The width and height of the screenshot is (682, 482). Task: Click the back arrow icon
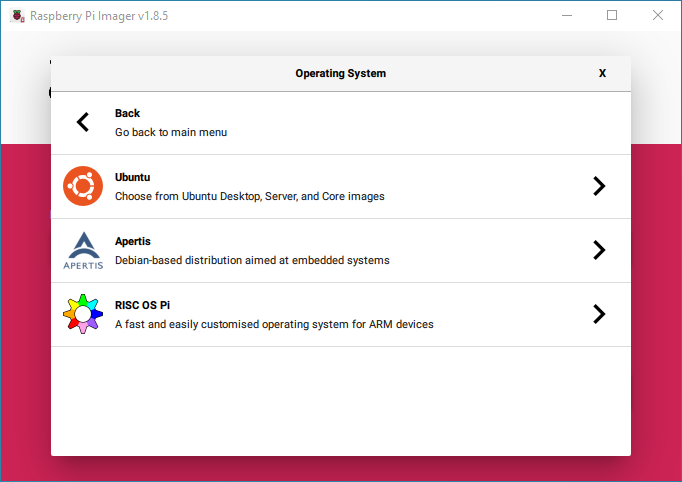[x=83, y=122]
